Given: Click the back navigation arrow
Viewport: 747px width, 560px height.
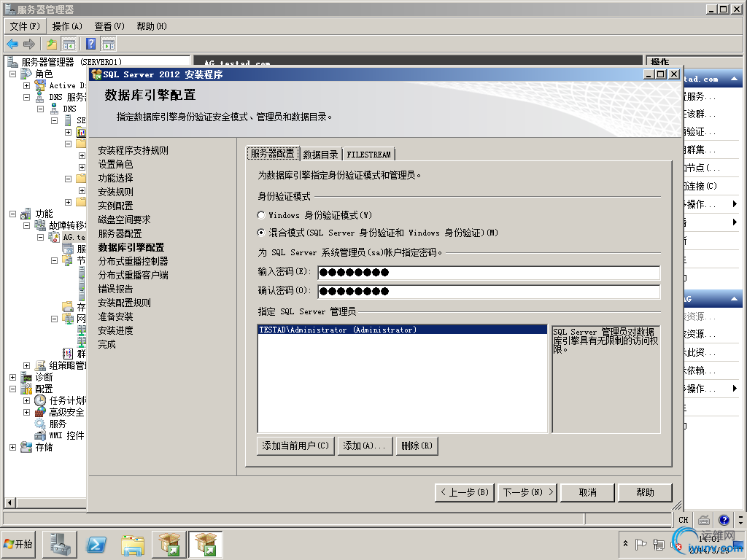Looking at the screenshot, I should click(x=11, y=44).
